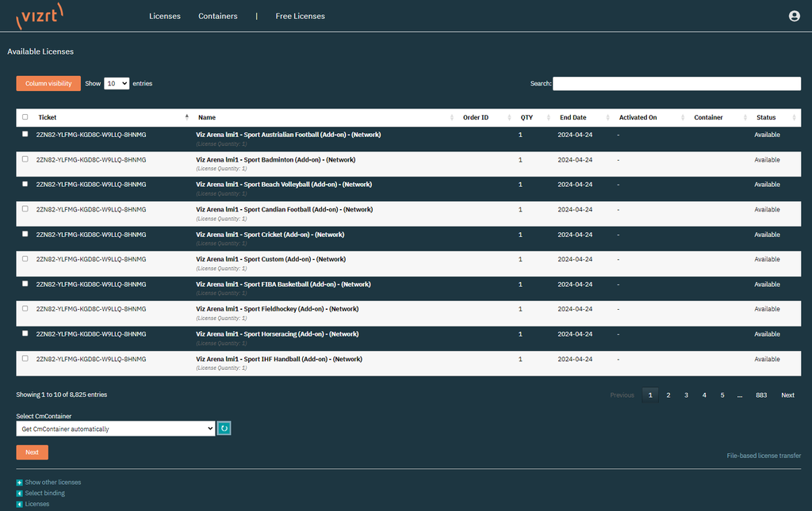Open the File-based license transfer link
812x511 pixels.
click(x=764, y=456)
